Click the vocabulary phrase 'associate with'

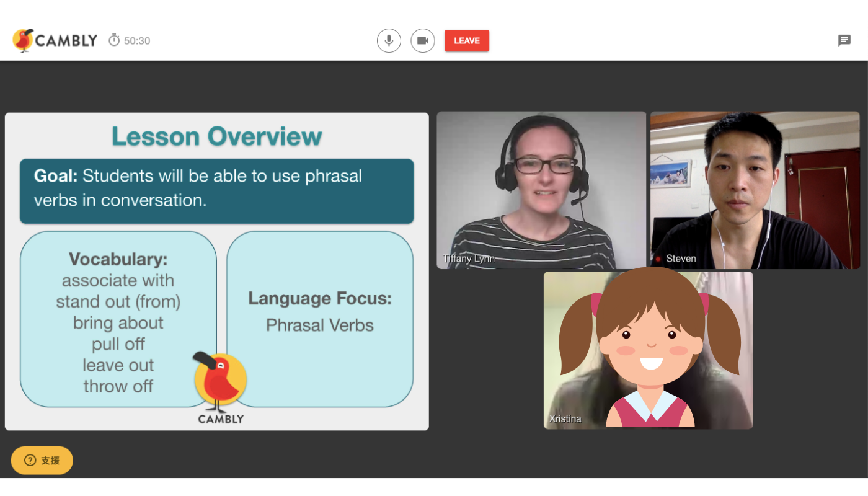[x=118, y=280]
